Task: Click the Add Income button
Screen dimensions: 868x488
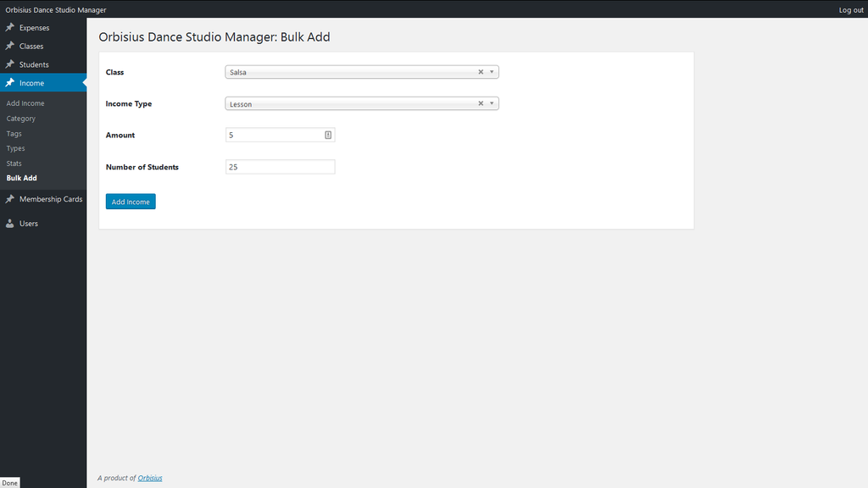Action: pyautogui.click(x=131, y=202)
